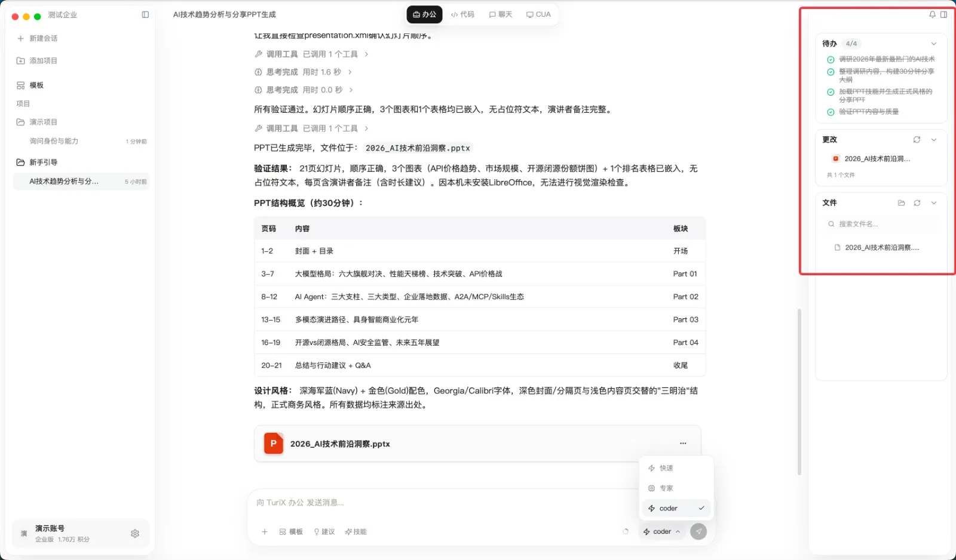This screenshot has width=956, height=560.
Task: Click the 4/4 todo count badge
Action: (x=851, y=44)
